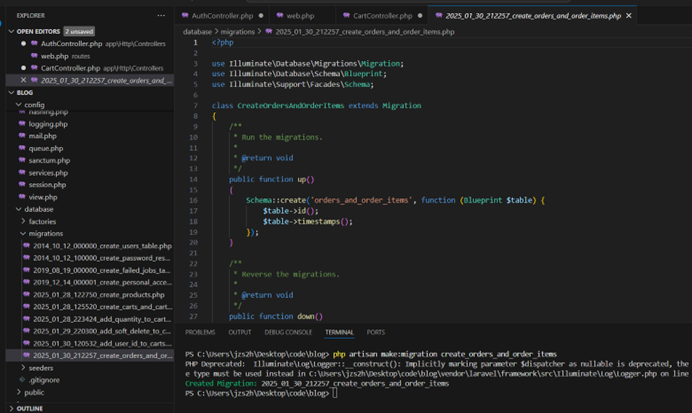
Task: Open the Problems panel tab
Action: point(200,332)
